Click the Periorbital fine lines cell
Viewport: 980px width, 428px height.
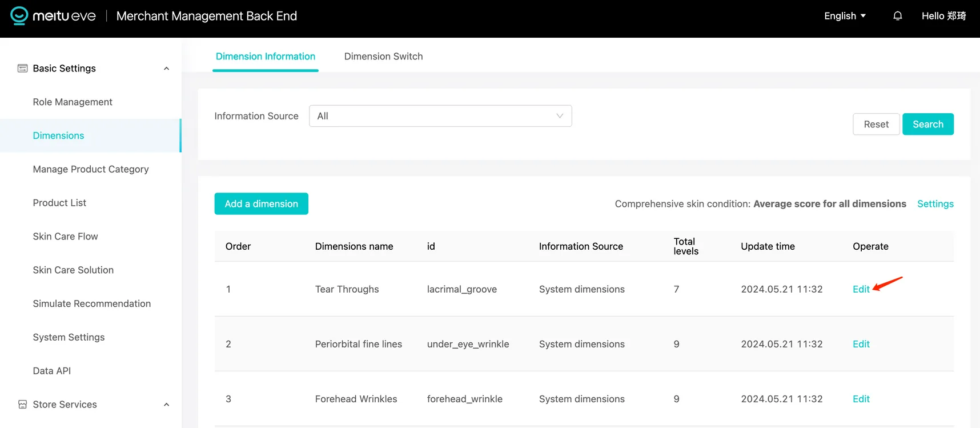[359, 344]
